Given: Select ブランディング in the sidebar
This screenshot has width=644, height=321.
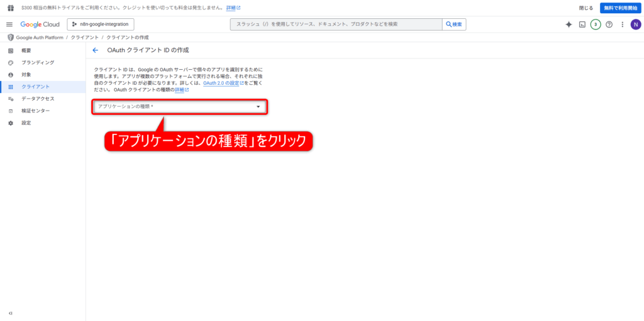Looking at the screenshot, I should click(37, 62).
